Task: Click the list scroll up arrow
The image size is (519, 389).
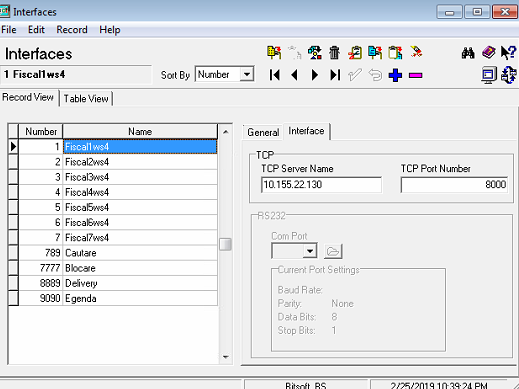Action: [226, 132]
